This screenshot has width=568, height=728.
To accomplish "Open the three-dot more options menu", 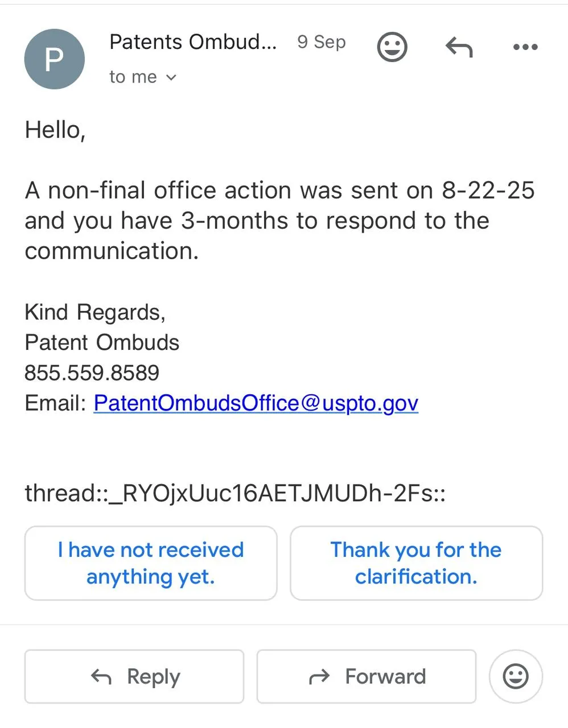I will [525, 47].
